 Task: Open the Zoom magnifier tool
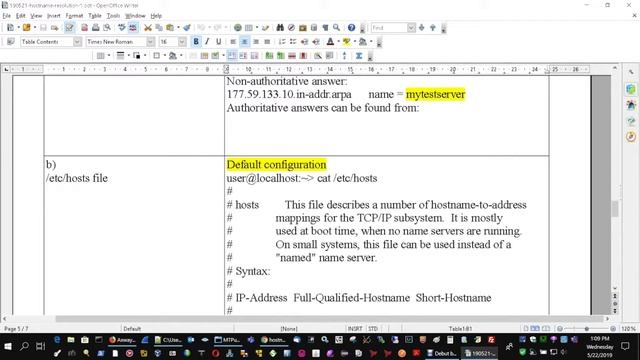tap(336, 28)
